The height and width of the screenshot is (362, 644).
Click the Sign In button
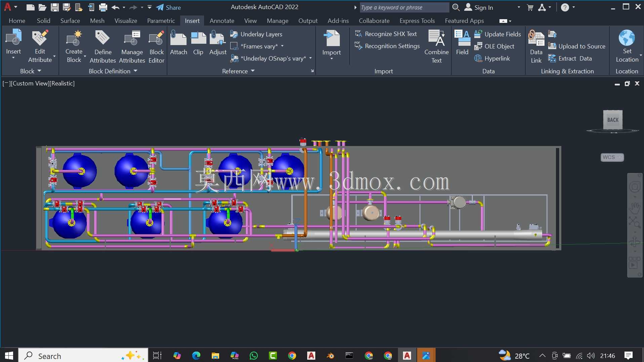point(479,7)
